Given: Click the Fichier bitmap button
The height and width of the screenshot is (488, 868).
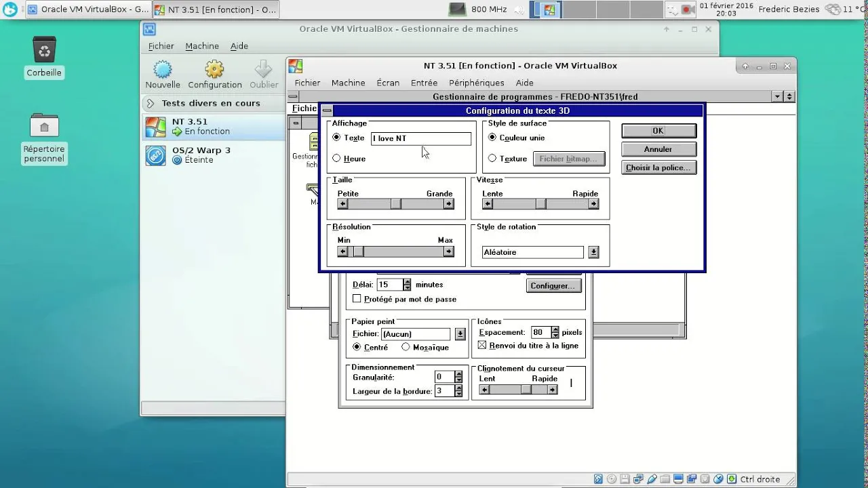Looking at the screenshot, I should [569, 159].
